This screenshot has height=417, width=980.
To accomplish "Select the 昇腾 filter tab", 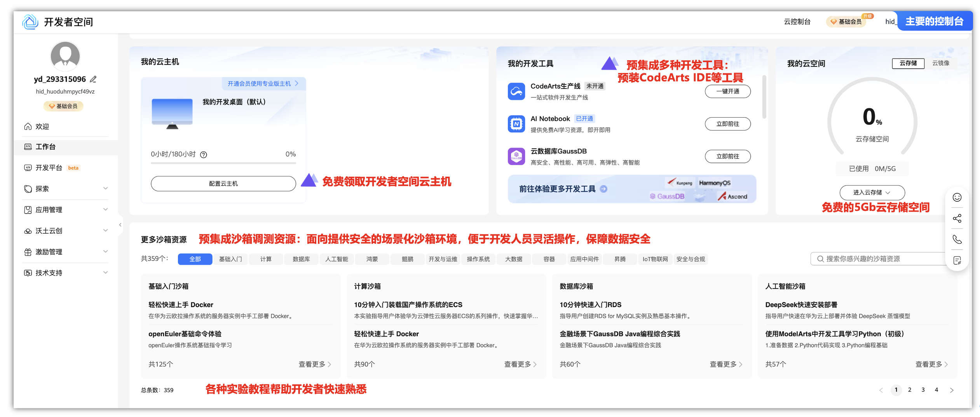I will (620, 259).
